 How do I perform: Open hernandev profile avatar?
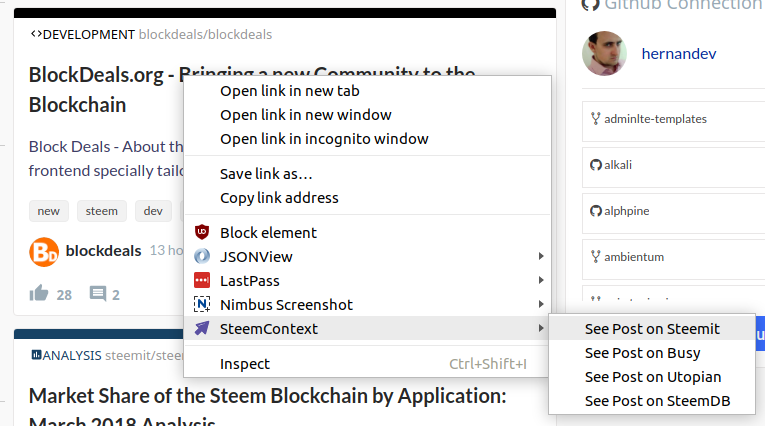click(605, 54)
